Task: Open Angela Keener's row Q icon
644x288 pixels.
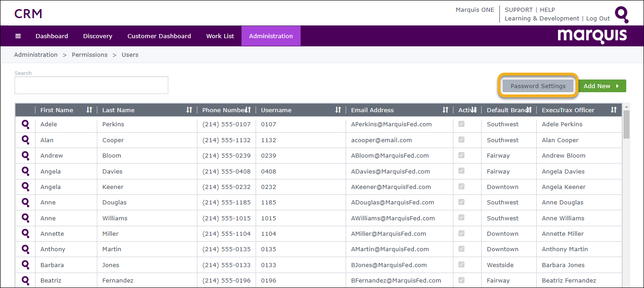Action: 25,187
